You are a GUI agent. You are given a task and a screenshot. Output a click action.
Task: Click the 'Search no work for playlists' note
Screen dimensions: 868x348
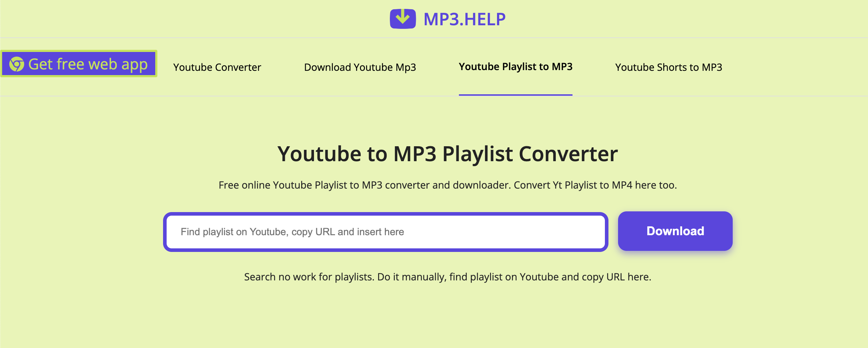point(448,277)
